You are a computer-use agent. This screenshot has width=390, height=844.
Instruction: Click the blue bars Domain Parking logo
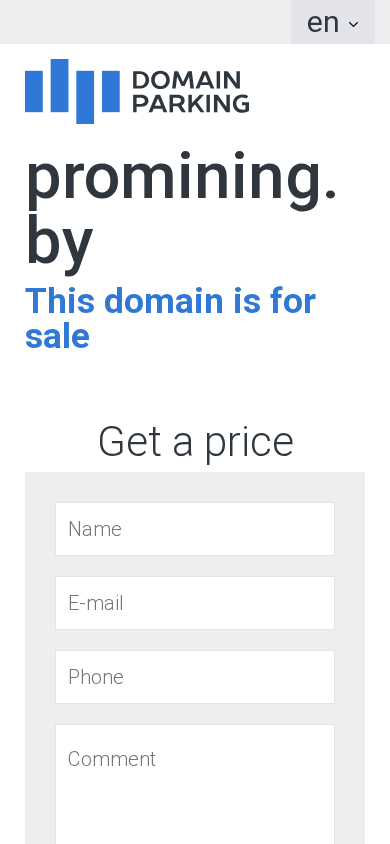pyautogui.click(x=137, y=91)
